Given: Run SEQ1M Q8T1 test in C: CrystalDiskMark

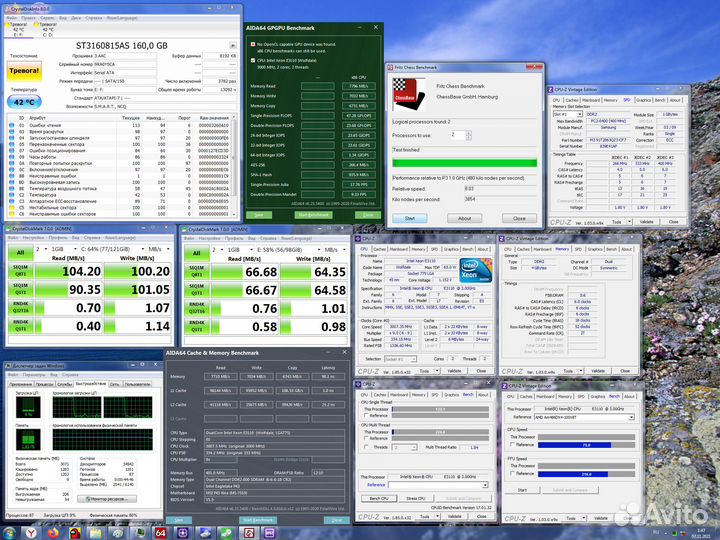Looking at the screenshot, I should click(21, 271).
